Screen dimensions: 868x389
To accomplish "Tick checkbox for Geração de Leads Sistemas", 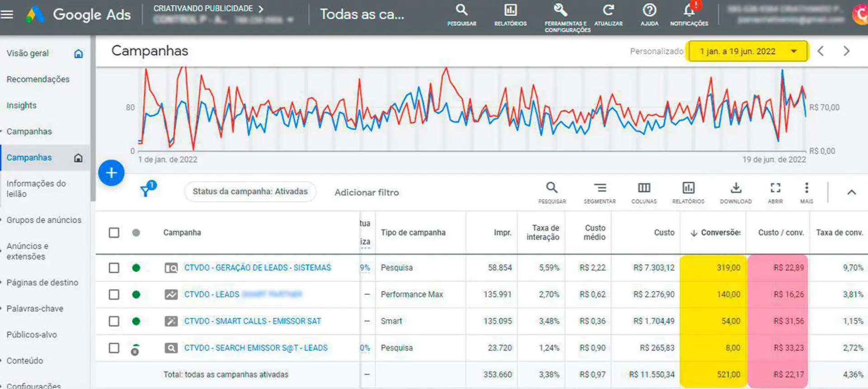I will (114, 268).
